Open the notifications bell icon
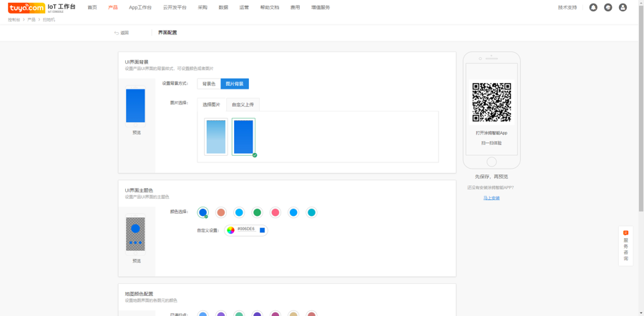The image size is (644, 316). point(593,7)
